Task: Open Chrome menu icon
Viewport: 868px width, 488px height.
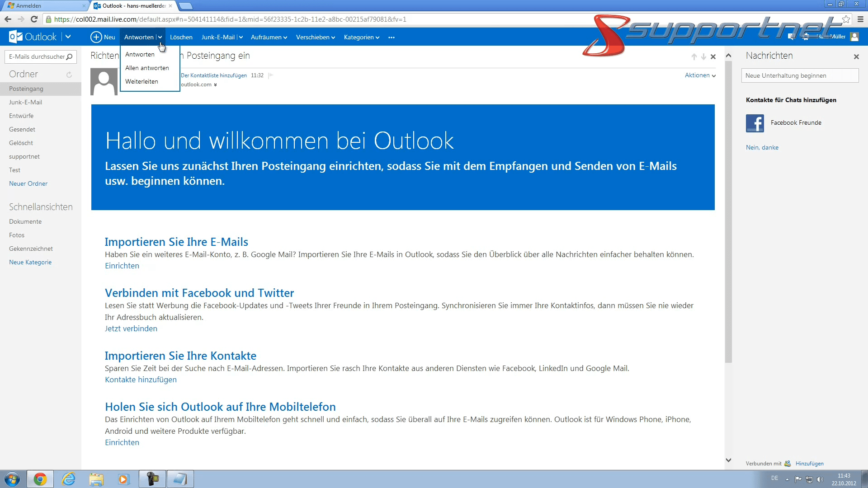Action: point(860,19)
